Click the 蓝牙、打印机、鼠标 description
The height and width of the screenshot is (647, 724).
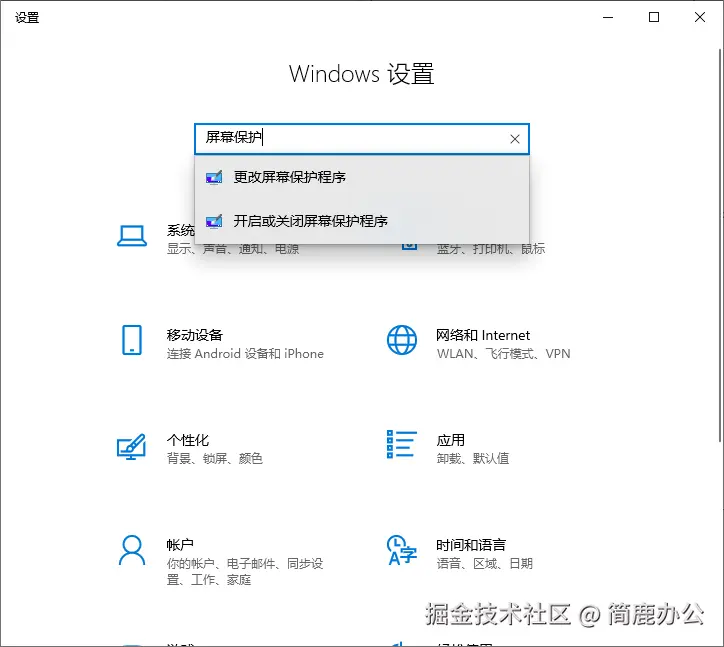click(x=491, y=249)
